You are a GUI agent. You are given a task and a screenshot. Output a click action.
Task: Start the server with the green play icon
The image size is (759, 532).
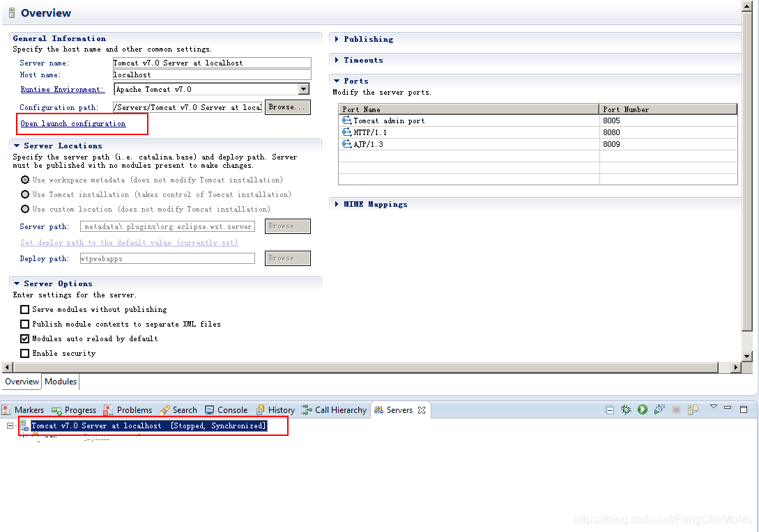coord(643,409)
